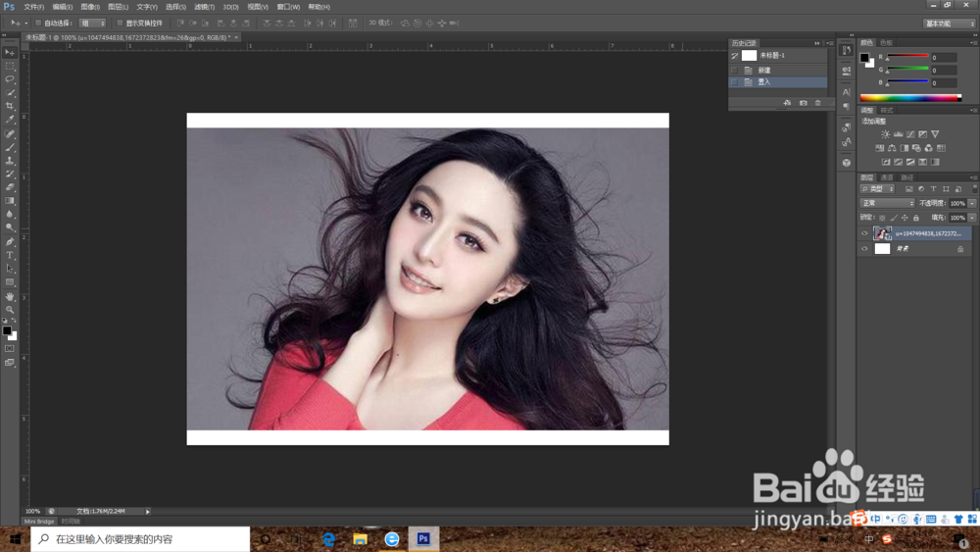980x552 pixels.
Task: Open the 3D panel cube icon
Action: (x=847, y=163)
